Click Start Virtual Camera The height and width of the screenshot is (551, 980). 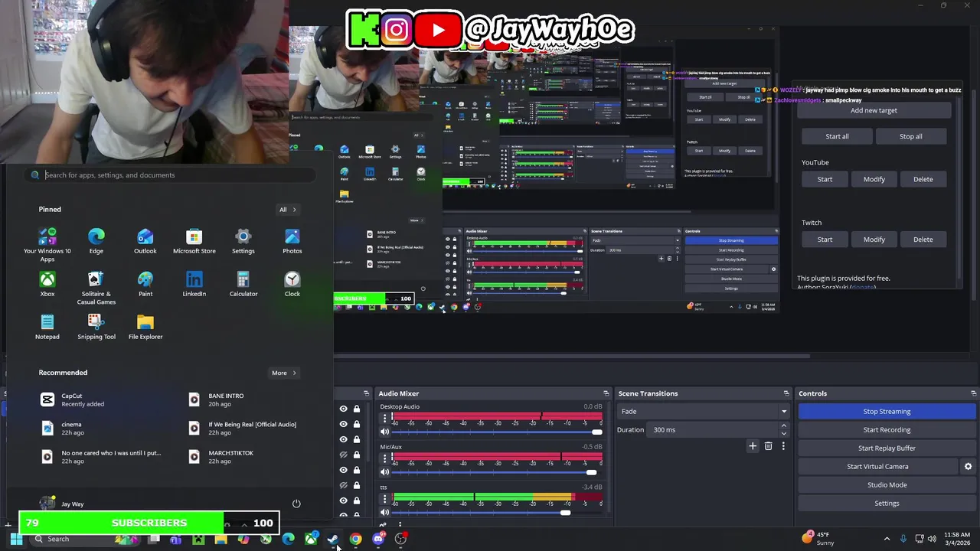pos(877,466)
